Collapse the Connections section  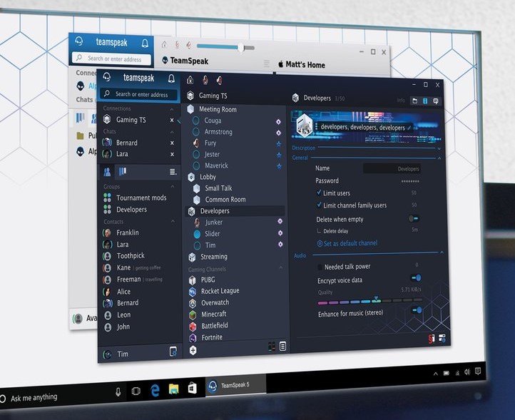point(171,109)
